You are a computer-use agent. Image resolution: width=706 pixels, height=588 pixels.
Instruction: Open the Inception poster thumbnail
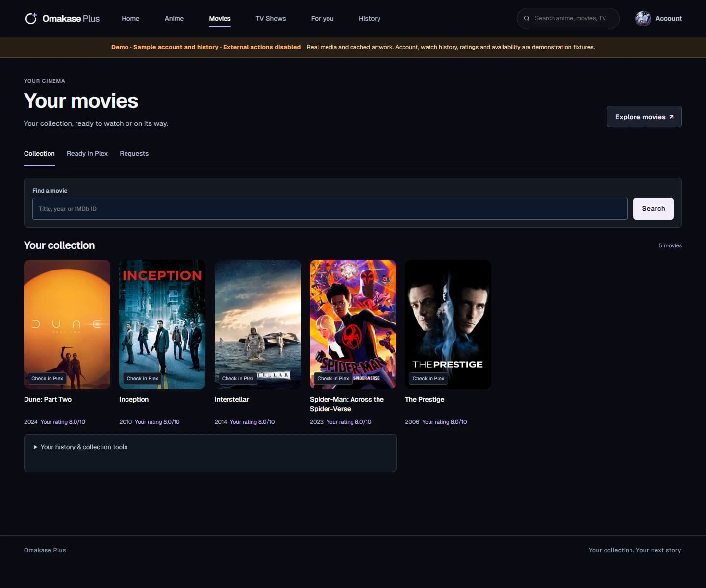click(162, 324)
